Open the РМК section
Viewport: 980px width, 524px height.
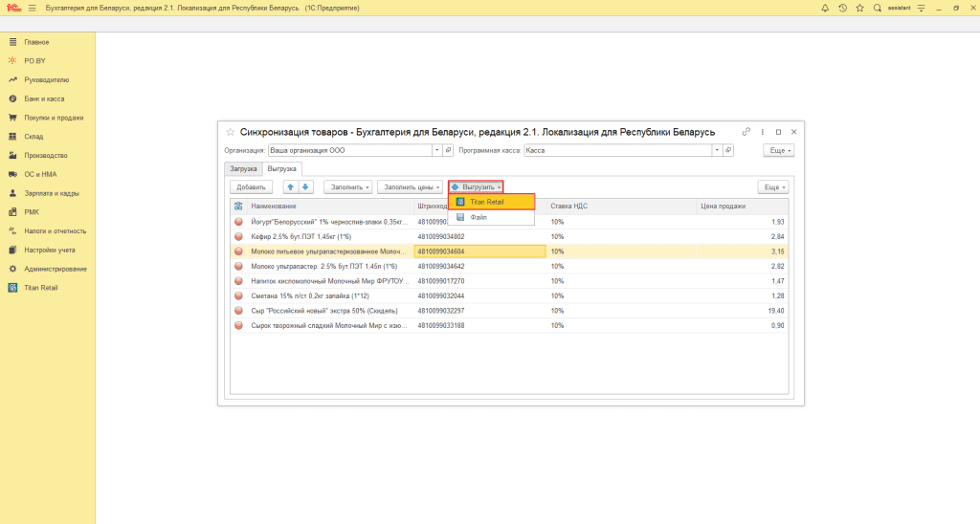pyautogui.click(x=32, y=212)
